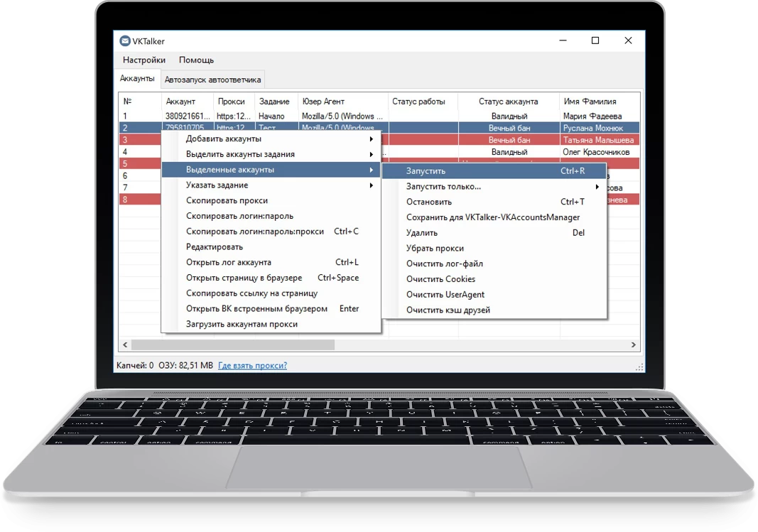
Task: Select Очистить лог-файл
Action: (x=494, y=264)
